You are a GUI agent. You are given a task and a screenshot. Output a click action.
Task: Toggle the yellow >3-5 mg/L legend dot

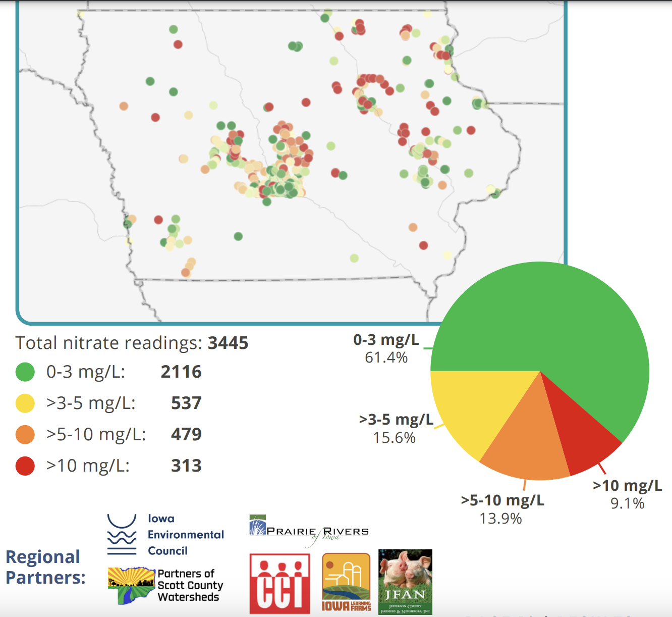point(25,403)
